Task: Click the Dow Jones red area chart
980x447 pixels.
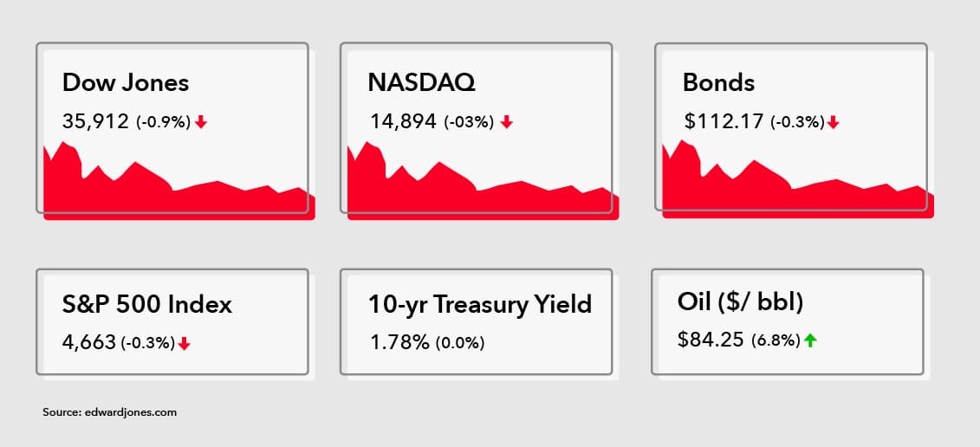Action: point(178,181)
